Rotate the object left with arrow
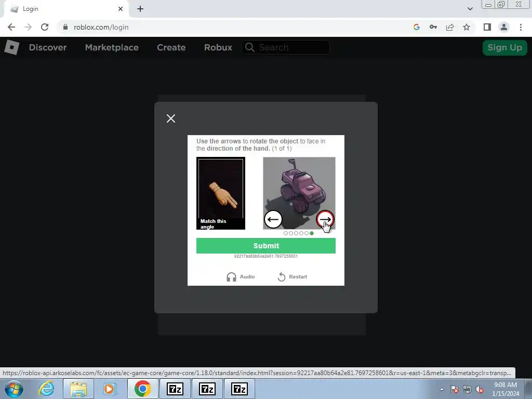This screenshot has width=532, height=399. (273, 219)
